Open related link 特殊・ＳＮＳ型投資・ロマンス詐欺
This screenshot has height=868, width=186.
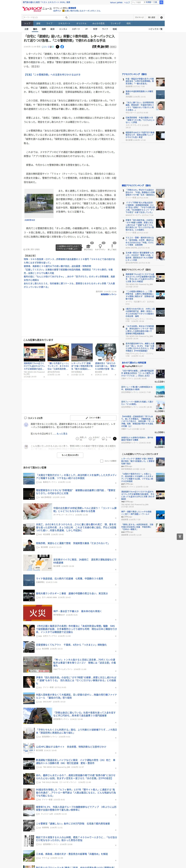(x=69, y=261)
